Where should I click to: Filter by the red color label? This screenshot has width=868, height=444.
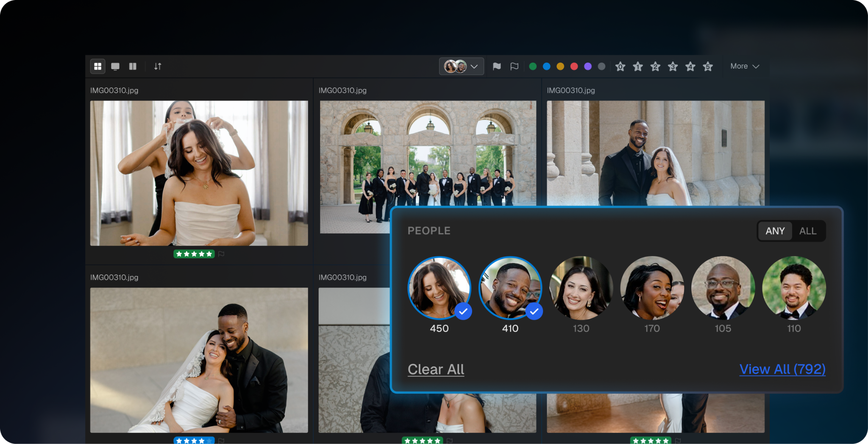(x=574, y=66)
